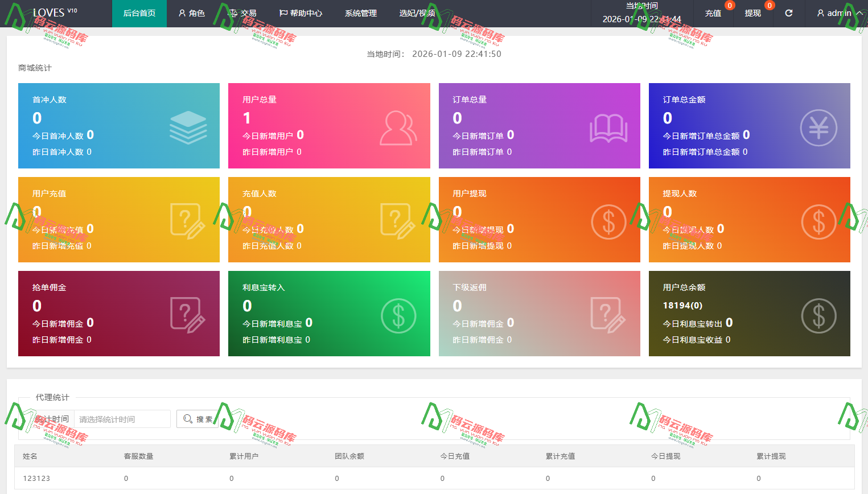
Task: Click the dollar icon on 用户提现 card
Action: click(x=608, y=223)
